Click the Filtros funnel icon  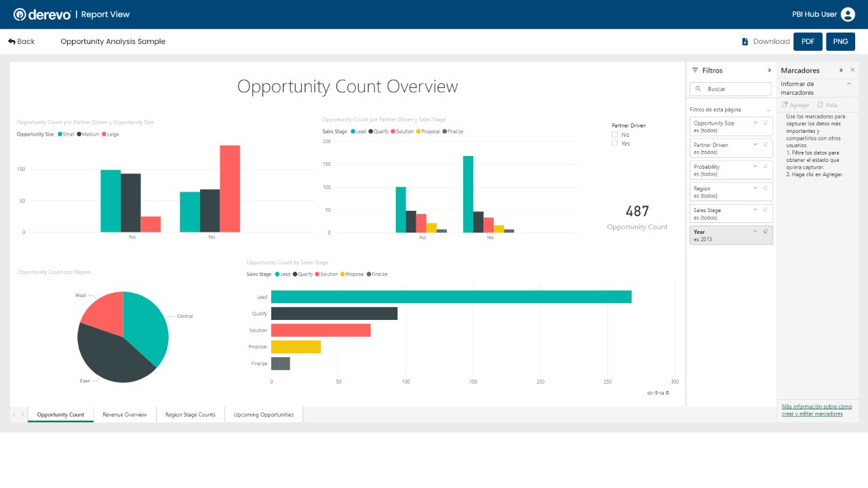pos(695,70)
